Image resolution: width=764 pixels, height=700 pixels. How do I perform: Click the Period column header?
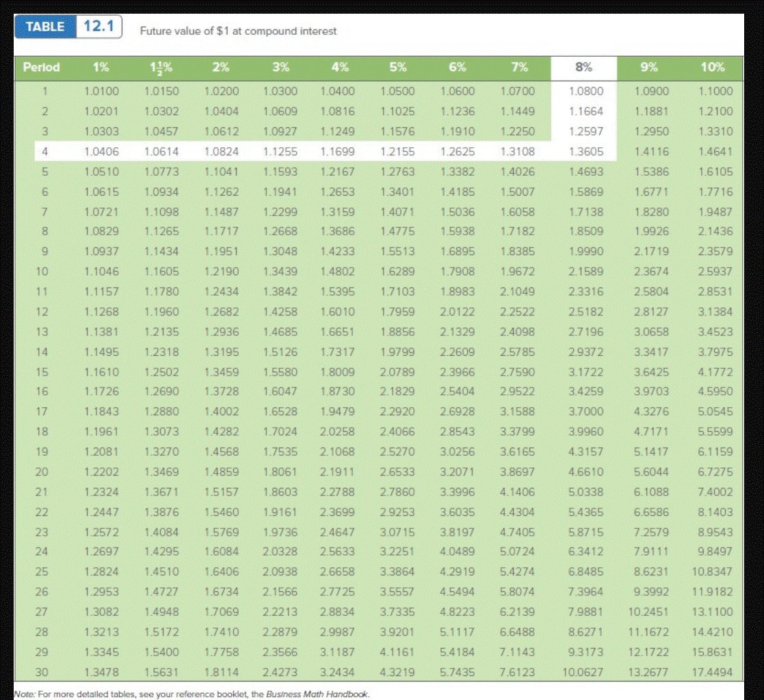pos(42,67)
